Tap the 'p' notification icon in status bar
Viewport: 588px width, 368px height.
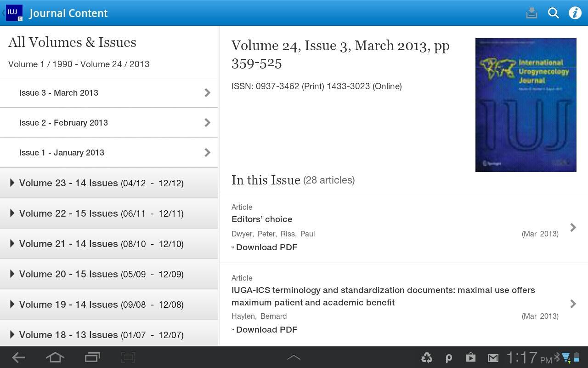(x=449, y=357)
